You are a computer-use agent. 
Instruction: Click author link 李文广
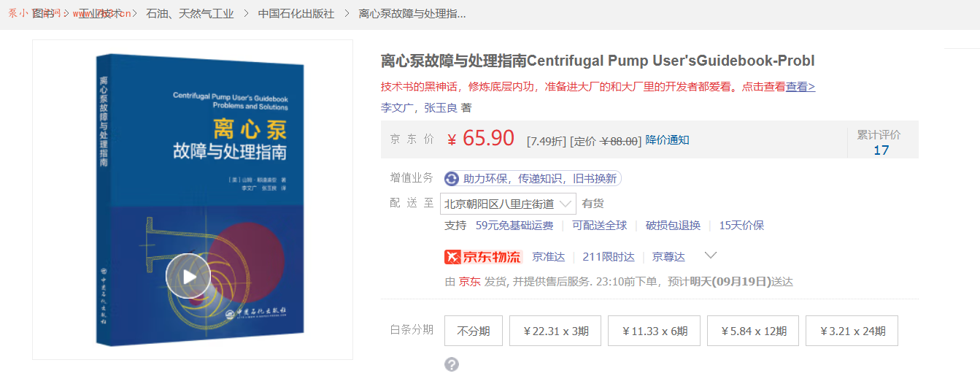[x=398, y=107]
